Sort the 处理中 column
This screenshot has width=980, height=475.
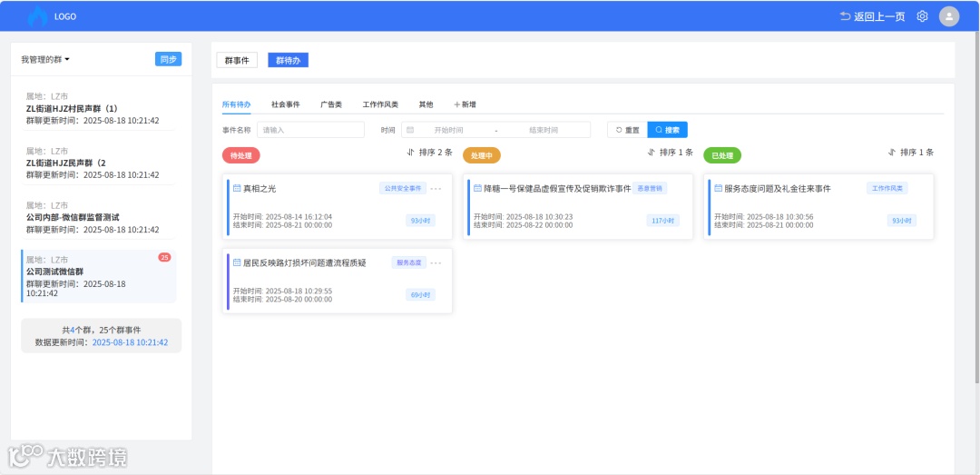coord(670,152)
